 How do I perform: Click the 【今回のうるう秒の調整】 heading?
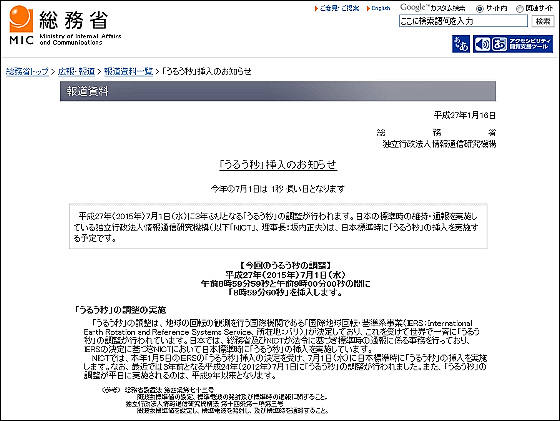[x=285, y=266]
